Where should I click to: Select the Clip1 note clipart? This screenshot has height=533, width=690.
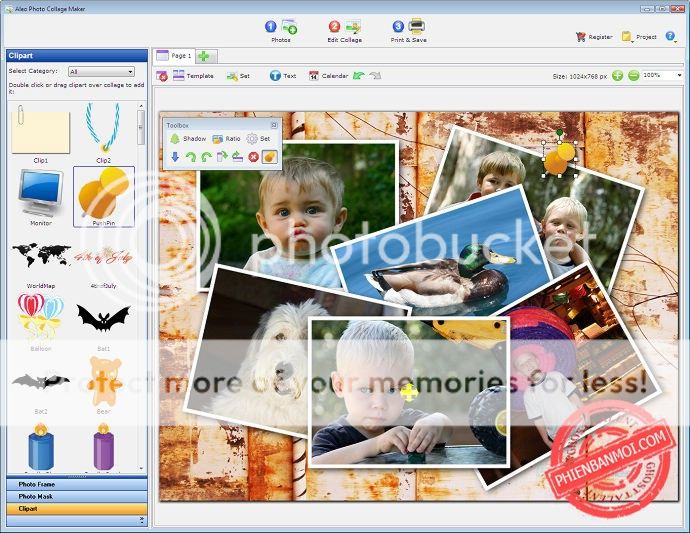40,134
